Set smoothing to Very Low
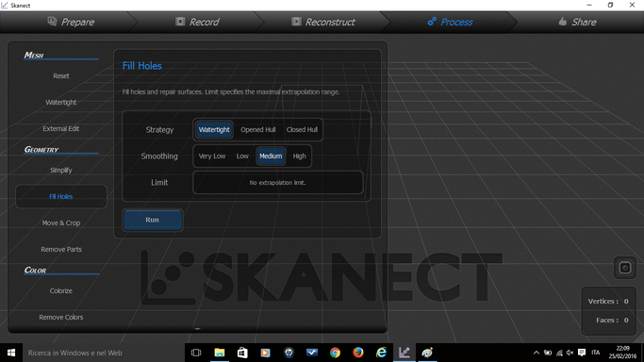This screenshot has height=362, width=644. [212, 156]
